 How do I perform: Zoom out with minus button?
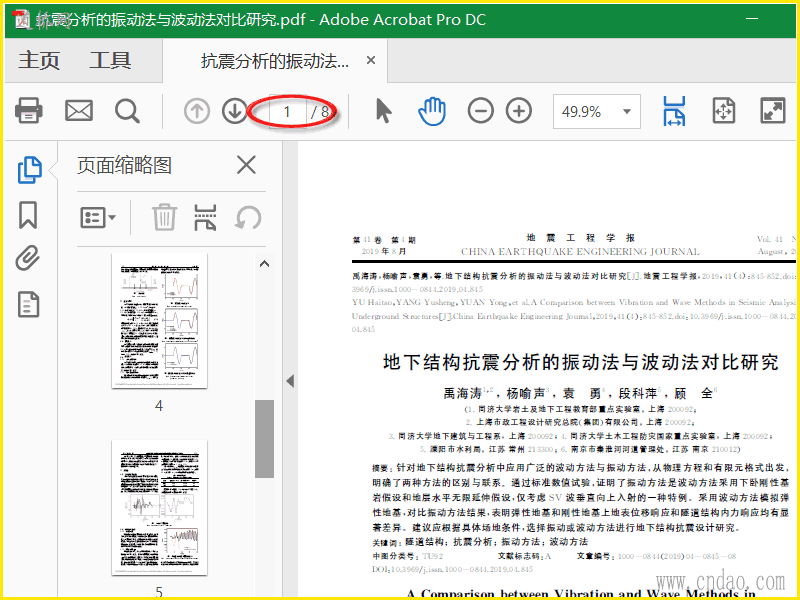click(481, 111)
